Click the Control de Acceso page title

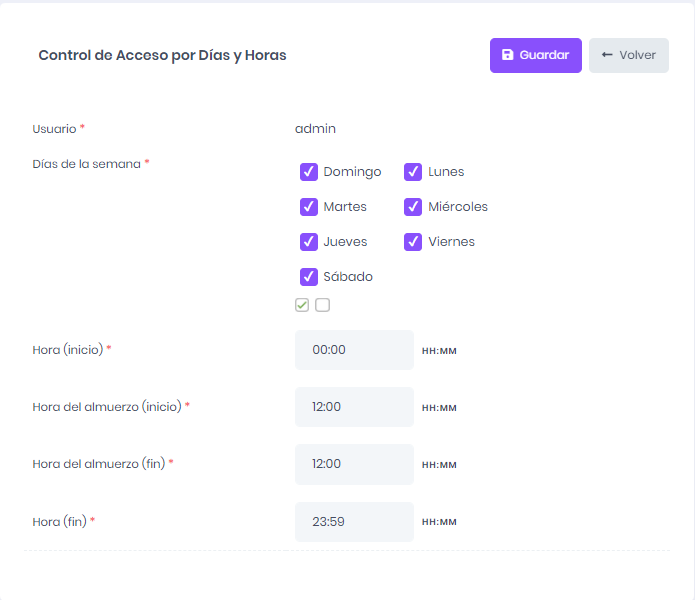pos(162,56)
